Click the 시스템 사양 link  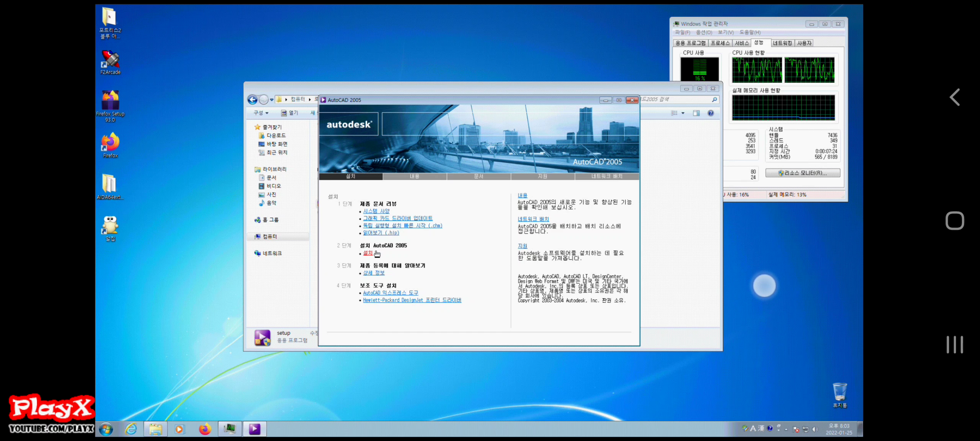click(376, 211)
